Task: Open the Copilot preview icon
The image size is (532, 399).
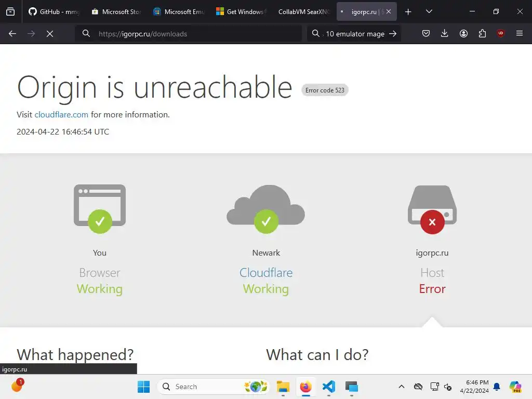Action: point(515,387)
